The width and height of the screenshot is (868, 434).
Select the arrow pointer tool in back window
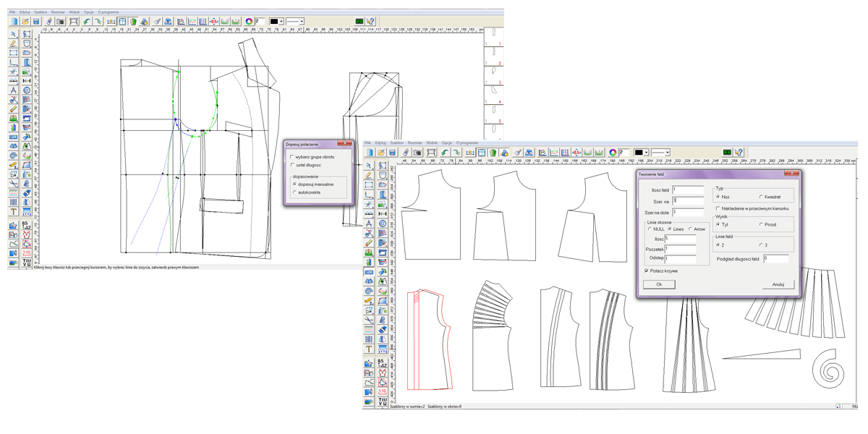[13, 34]
